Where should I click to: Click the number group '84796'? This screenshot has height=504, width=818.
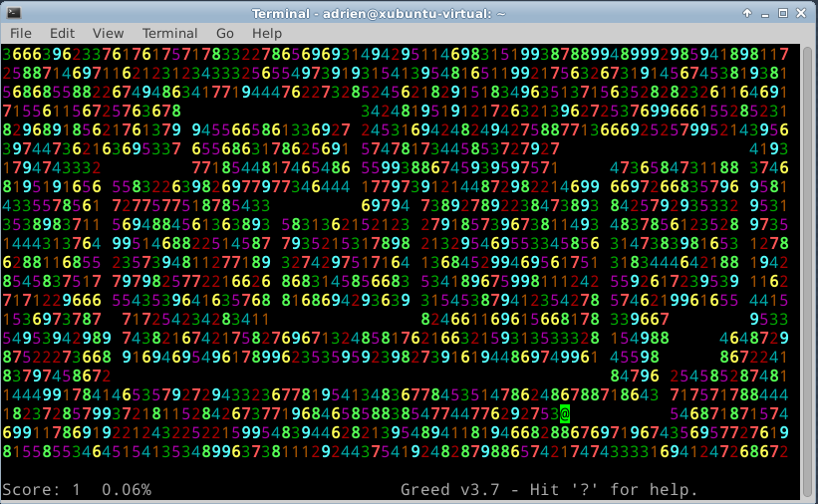635,376
